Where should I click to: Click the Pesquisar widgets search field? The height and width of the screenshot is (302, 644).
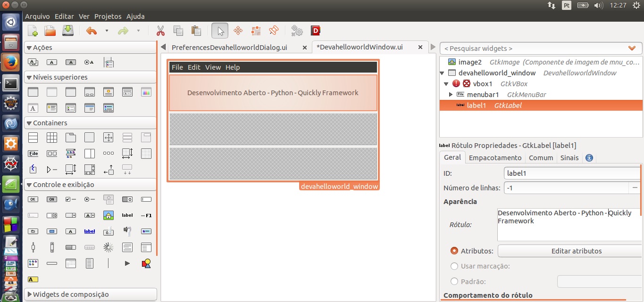click(x=533, y=48)
